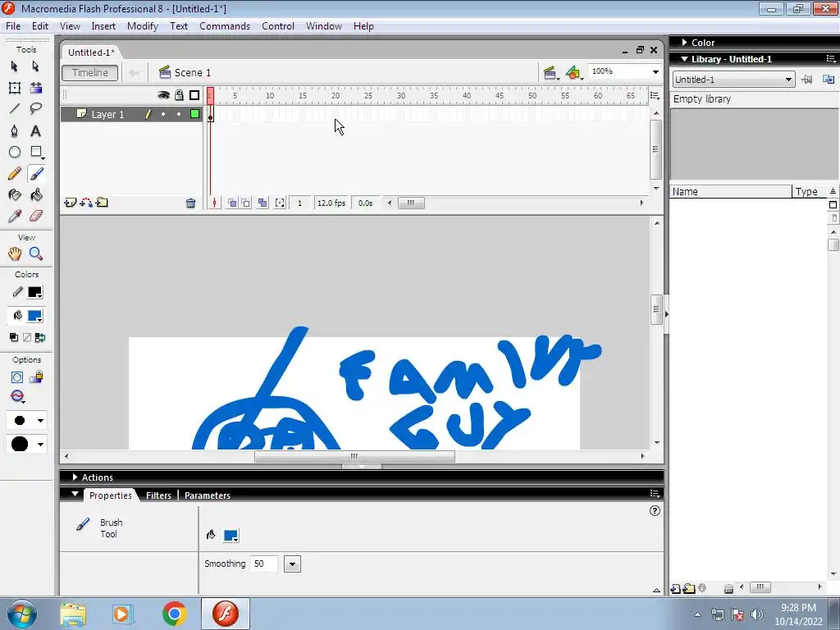The image size is (840, 630).
Task: Select the Rectangle tool
Action: tap(36, 152)
